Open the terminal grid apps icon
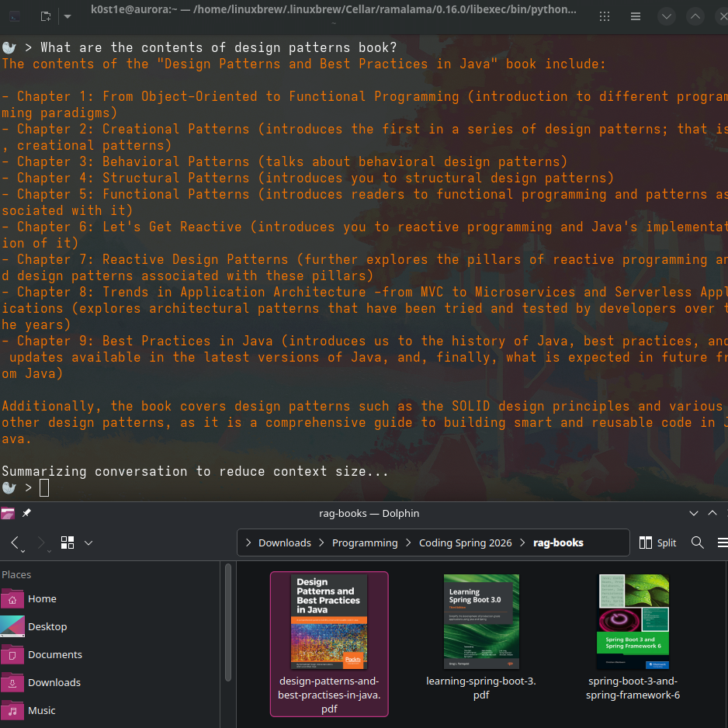Viewport: 728px width, 728px height. click(605, 17)
